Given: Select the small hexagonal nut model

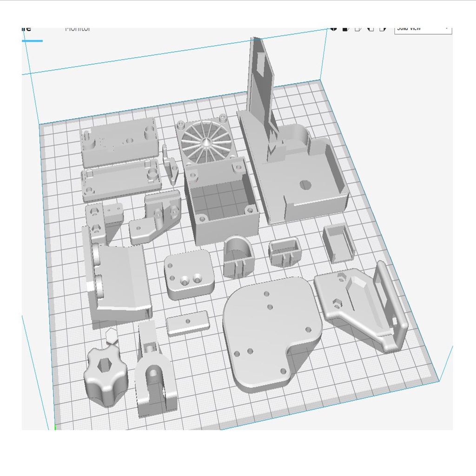Looking at the screenshot, I should (x=112, y=336).
